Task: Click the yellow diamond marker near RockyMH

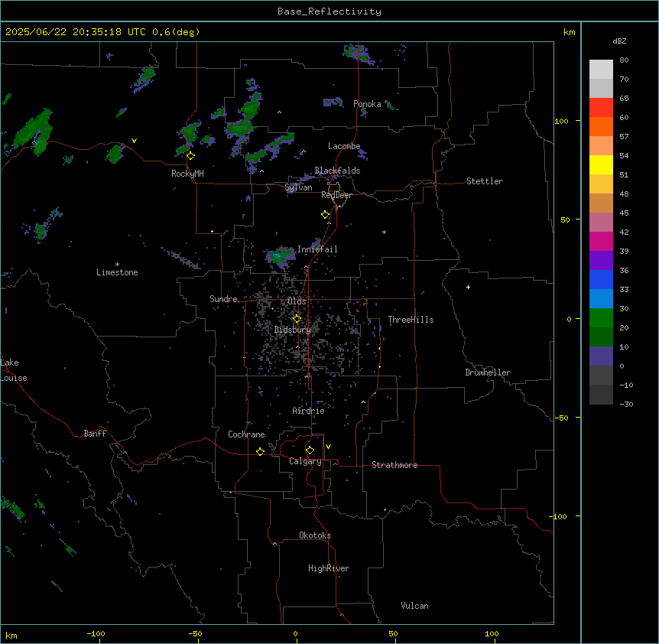Action: tap(191, 156)
